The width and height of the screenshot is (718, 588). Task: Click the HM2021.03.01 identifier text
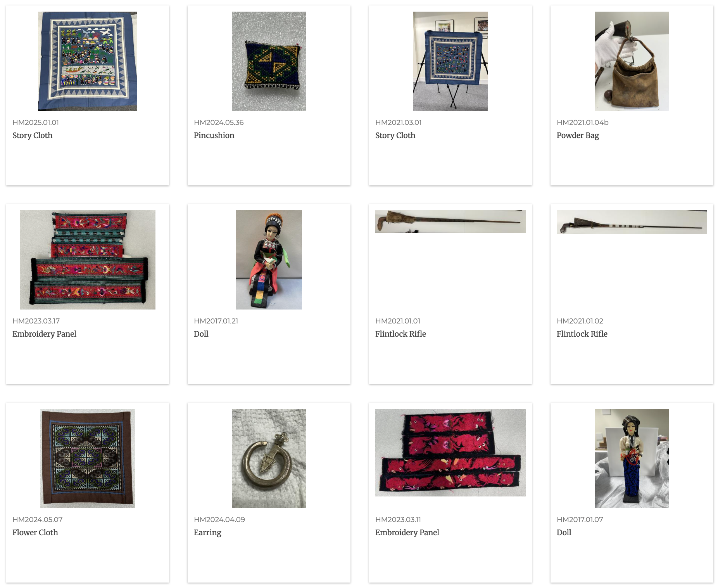[399, 123]
